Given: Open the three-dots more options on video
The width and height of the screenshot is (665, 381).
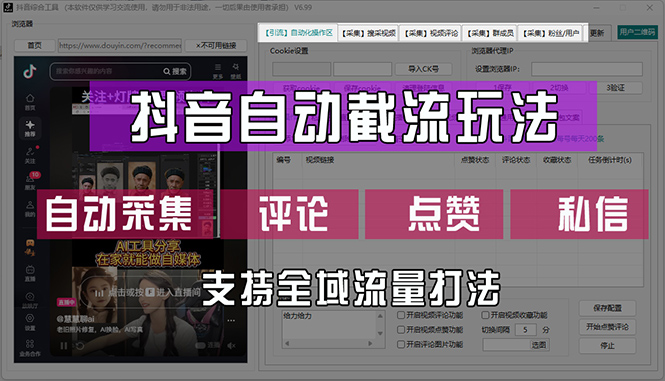Looking at the screenshot, I should coord(231,320).
